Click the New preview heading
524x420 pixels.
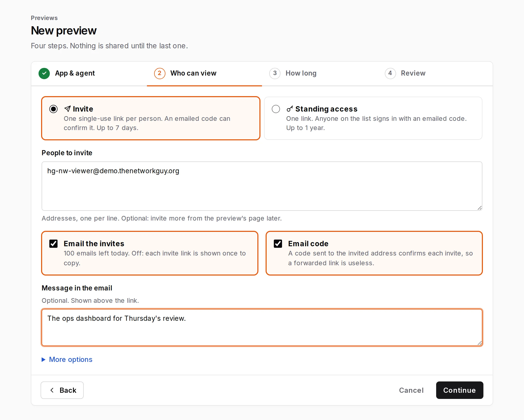pos(64,31)
